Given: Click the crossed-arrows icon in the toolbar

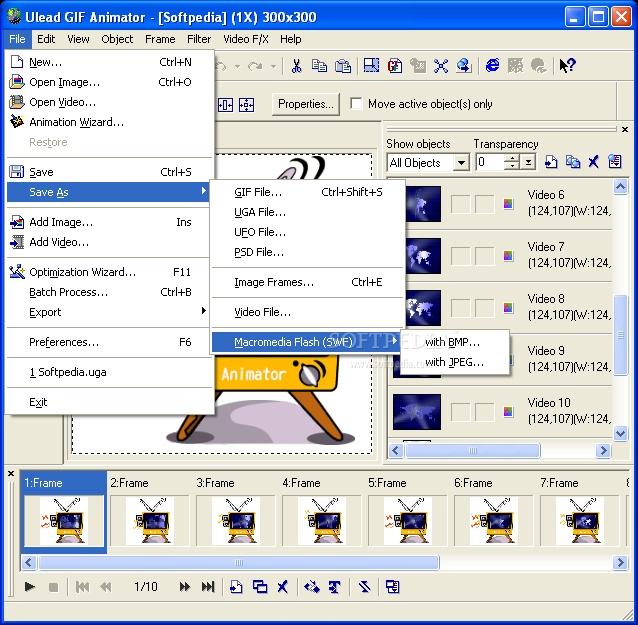Looking at the screenshot, I should click(441, 66).
